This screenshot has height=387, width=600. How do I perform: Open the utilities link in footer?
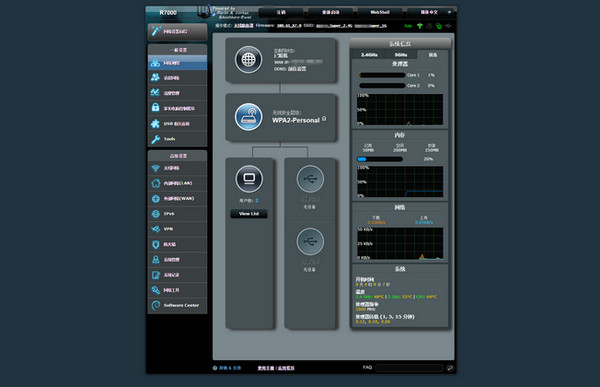tap(286, 368)
